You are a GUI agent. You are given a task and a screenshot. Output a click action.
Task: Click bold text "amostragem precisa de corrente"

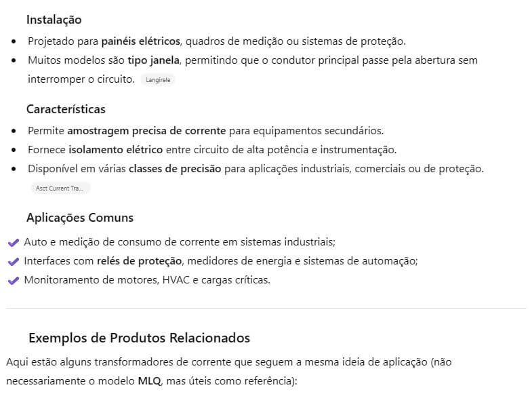(146, 130)
